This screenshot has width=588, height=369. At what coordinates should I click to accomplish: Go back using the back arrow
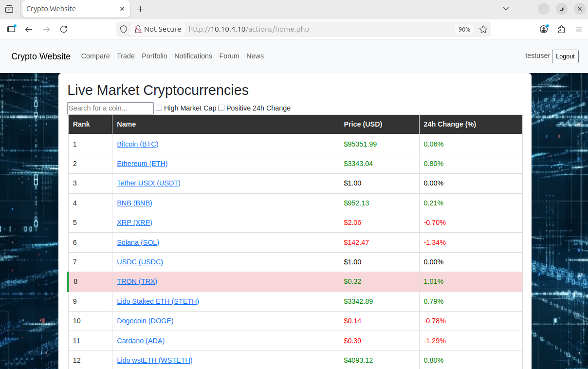pos(29,29)
